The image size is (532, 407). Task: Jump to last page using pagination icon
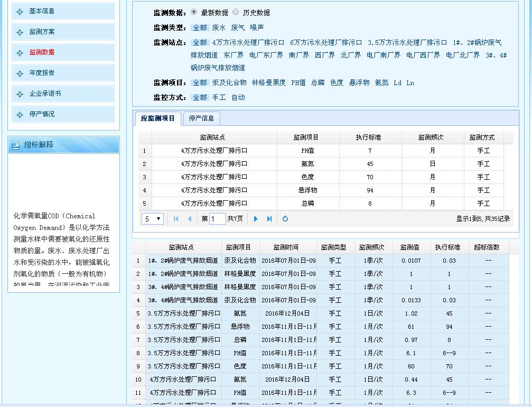tap(269, 218)
